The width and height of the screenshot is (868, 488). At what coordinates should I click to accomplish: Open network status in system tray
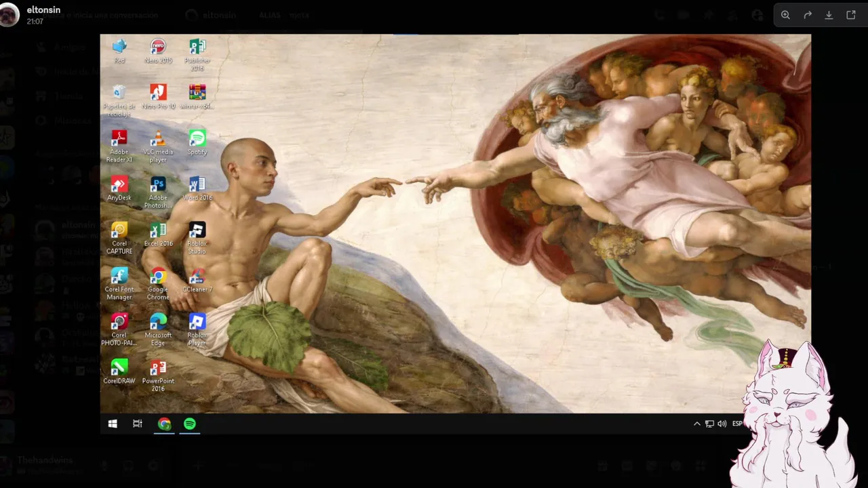(709, 424)
